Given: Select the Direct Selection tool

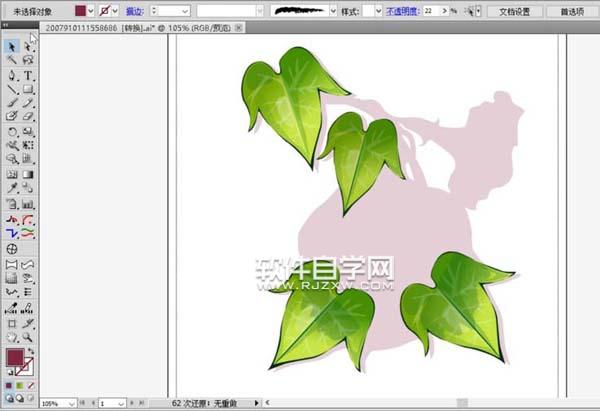Looking at the screenshot, I should (28, 47).
